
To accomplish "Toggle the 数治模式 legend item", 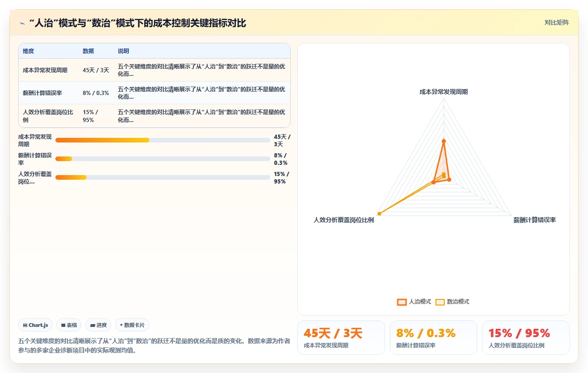I will coord(452,302).
